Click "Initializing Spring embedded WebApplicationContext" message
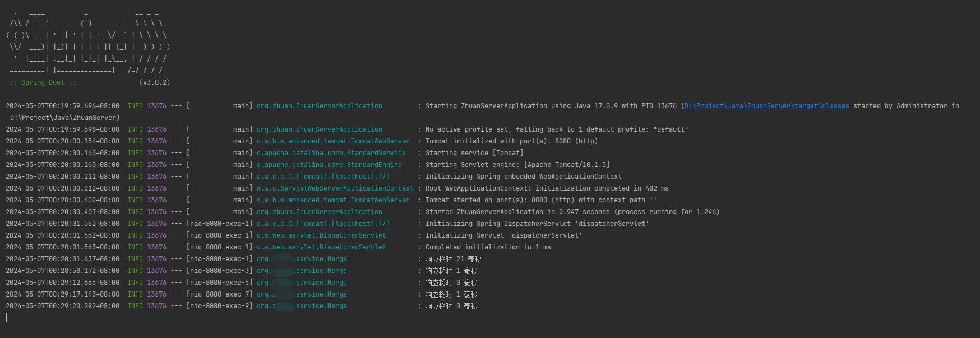 [523, 177]
